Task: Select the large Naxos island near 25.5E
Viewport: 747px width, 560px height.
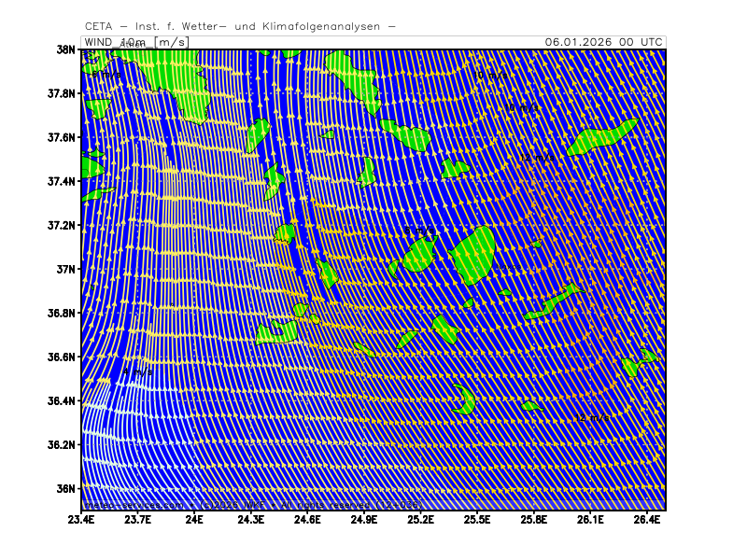Action: point(474,253)
